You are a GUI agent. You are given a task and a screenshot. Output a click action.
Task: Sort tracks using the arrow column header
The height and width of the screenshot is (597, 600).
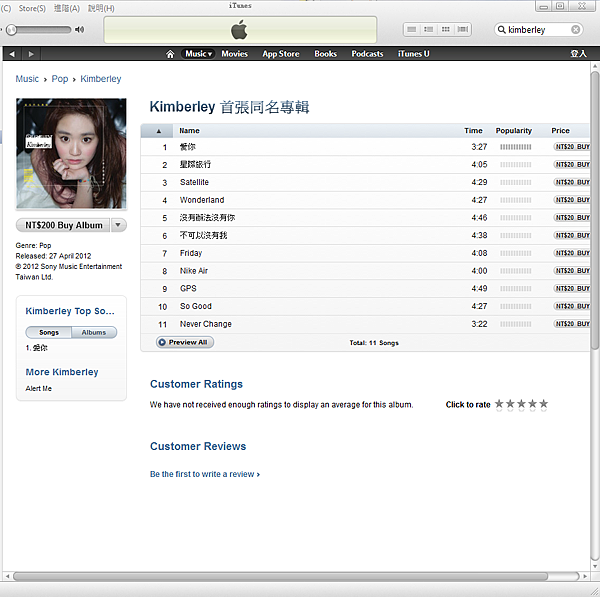[158, 131]
